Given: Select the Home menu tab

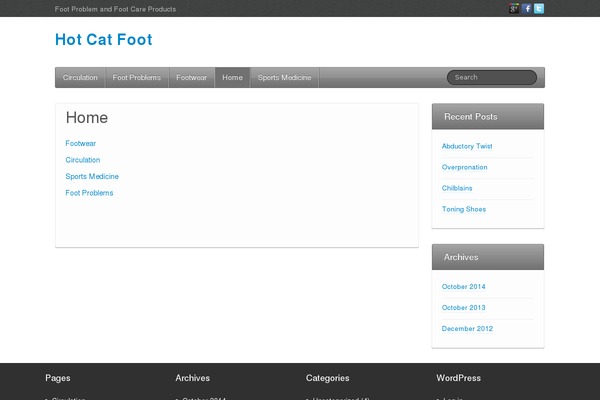Looking at the screenshot, I should [x=232, y=77].
